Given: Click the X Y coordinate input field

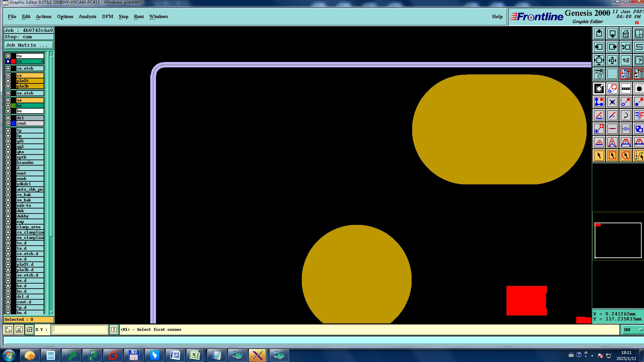Looking at the screenshot, I should (x=79, y=330).
